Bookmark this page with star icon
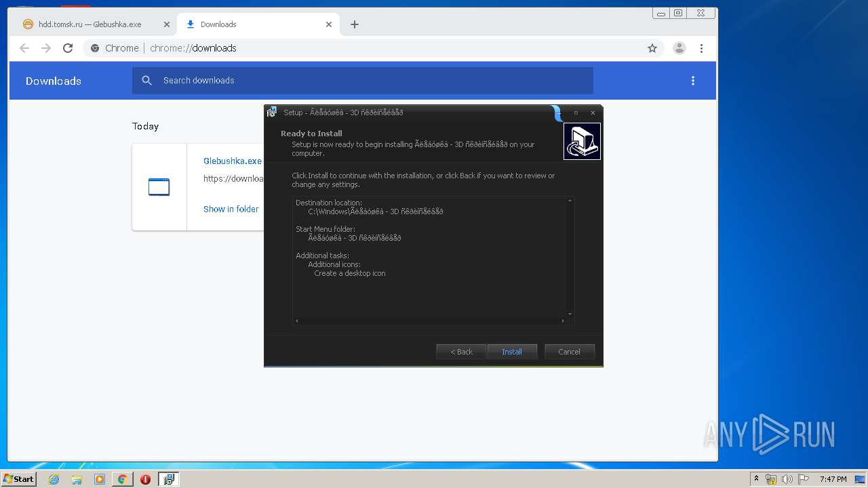 pos(652,48)
